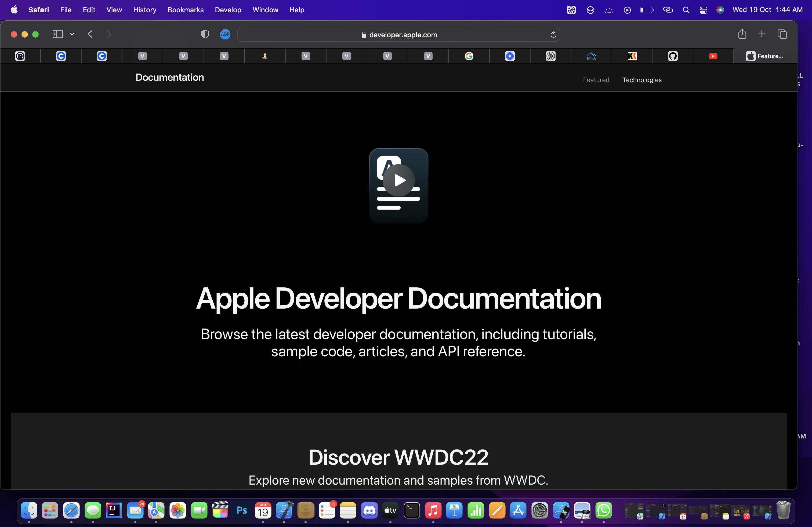812x527 pixels.
Task: Open a new tab
Action: 762,34
